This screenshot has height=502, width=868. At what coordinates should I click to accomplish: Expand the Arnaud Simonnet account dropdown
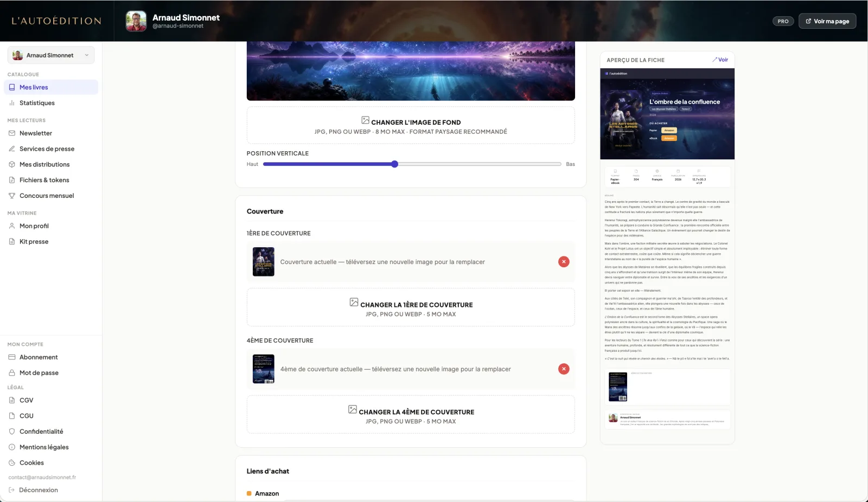click(x=51, y=55)
